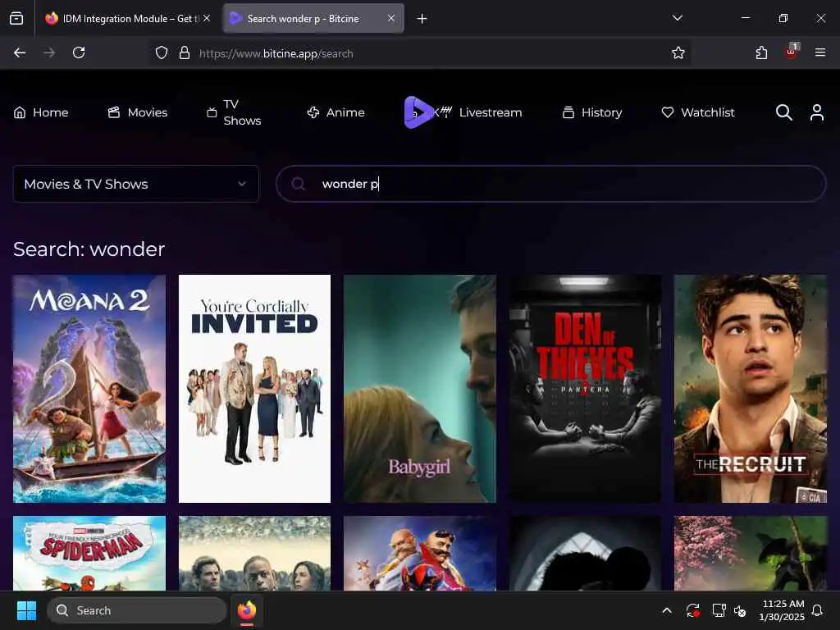
Task: Open The Recruit poster
Action: [x=751, y=388]
